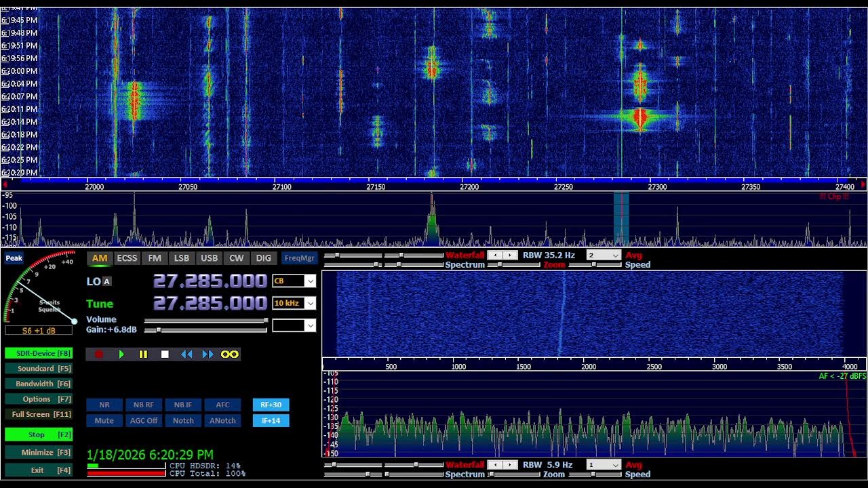
Task: Enable the NB IF noise blanker
Action: coord(183,405)
